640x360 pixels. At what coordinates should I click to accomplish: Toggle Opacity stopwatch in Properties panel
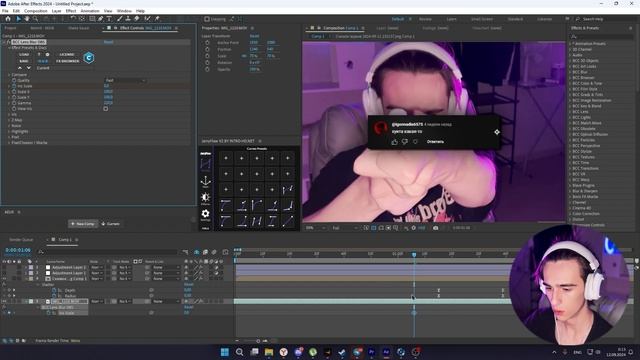pyautogui.click(x=207, y=69)
